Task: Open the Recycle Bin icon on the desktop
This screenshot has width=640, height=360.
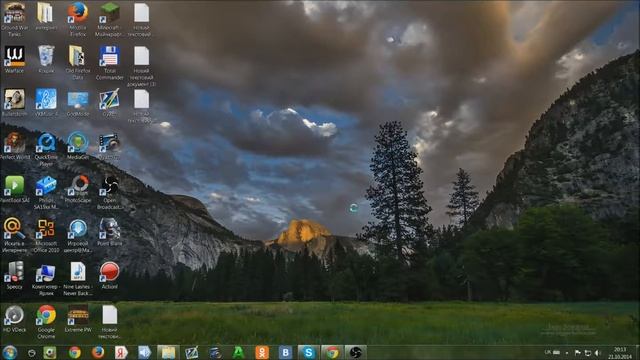Action: pos(46,60)
